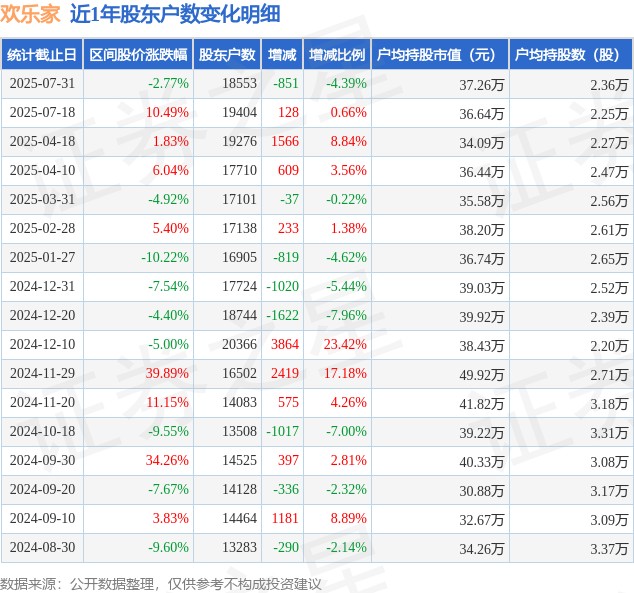Image resolution: width=634 pixels, height=593 pixels.
Task: Click the date cell 2025-03-31
Action: pyautogui.click(x=42, y=199)
